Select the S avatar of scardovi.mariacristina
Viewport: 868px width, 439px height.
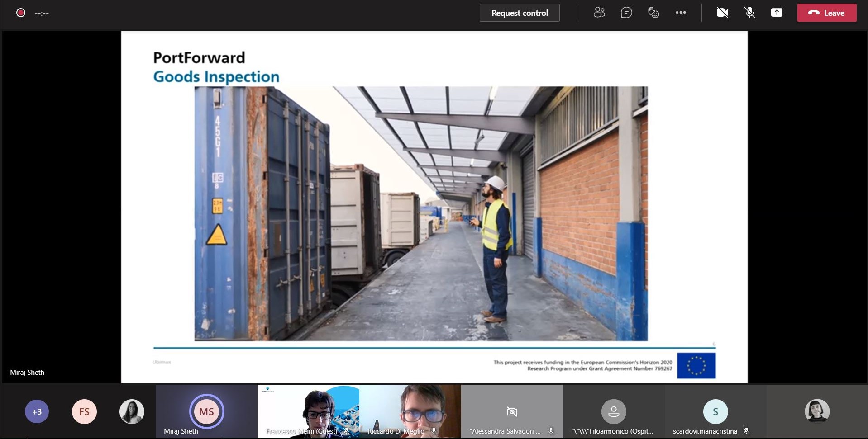715,411
